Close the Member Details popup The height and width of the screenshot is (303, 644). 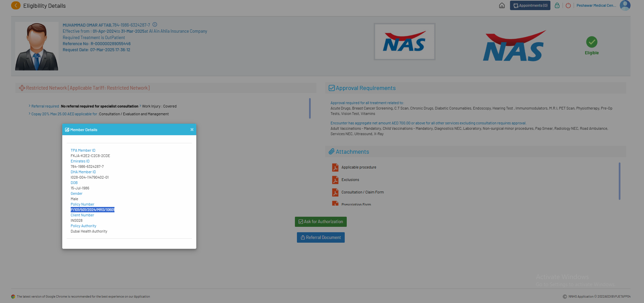192,129
